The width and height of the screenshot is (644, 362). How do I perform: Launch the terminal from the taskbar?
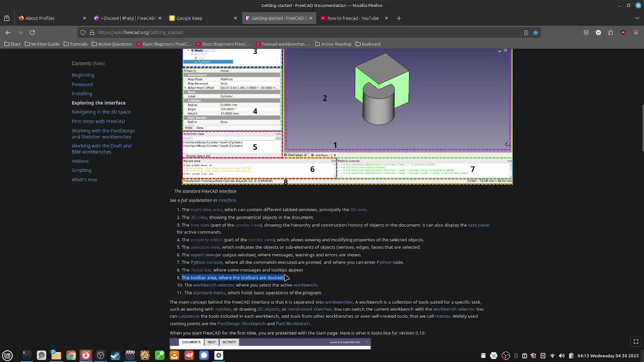[26, 355]
